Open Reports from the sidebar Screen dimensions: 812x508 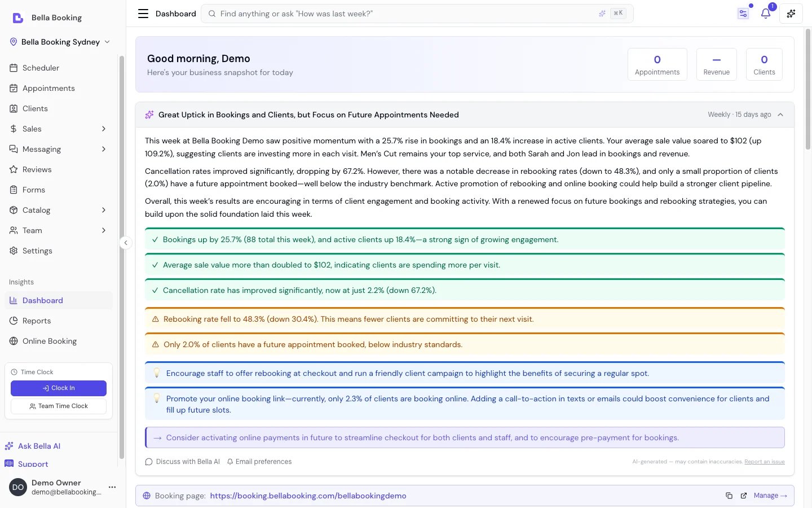click(59, 321)
